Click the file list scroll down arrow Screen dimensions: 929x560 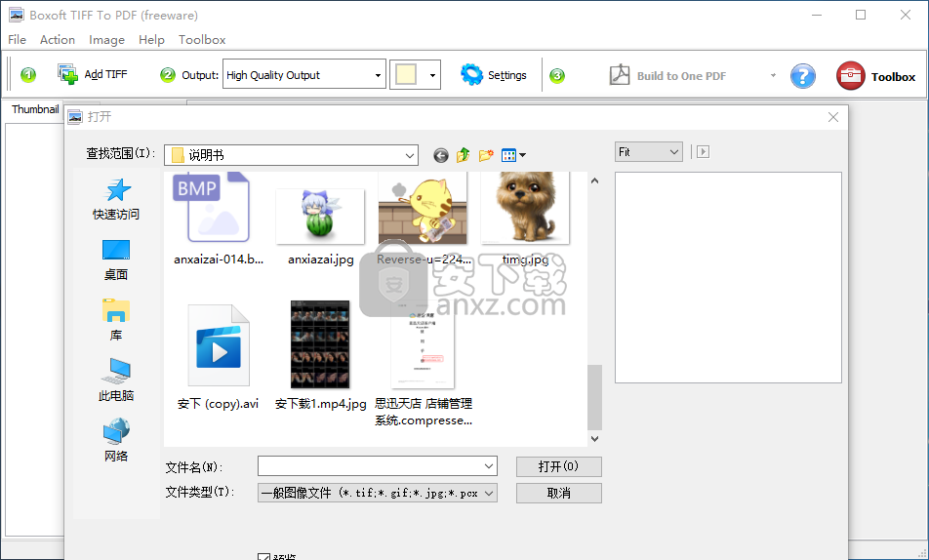595,438
